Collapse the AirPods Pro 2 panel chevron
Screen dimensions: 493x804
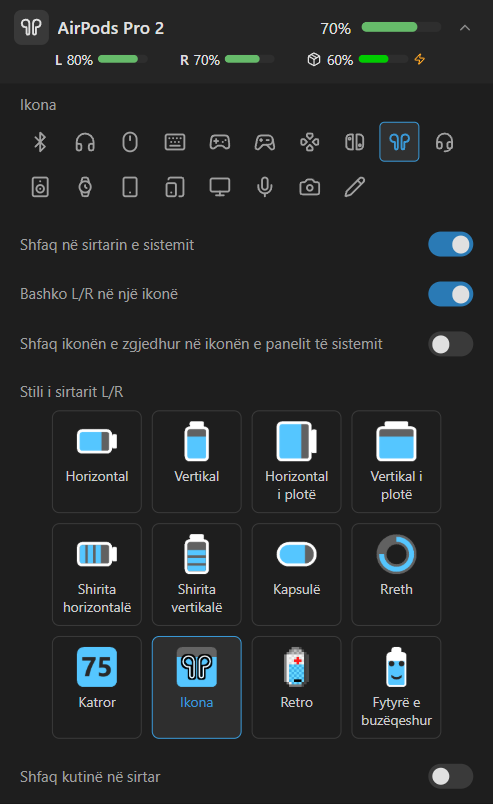coord(465,28)
